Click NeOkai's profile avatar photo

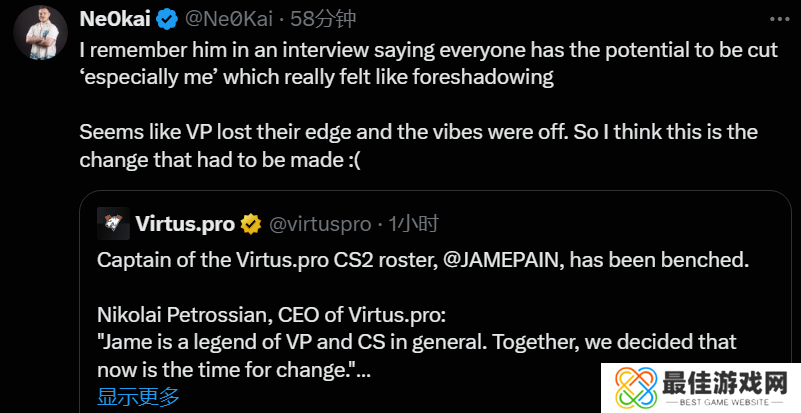[41, 35]
